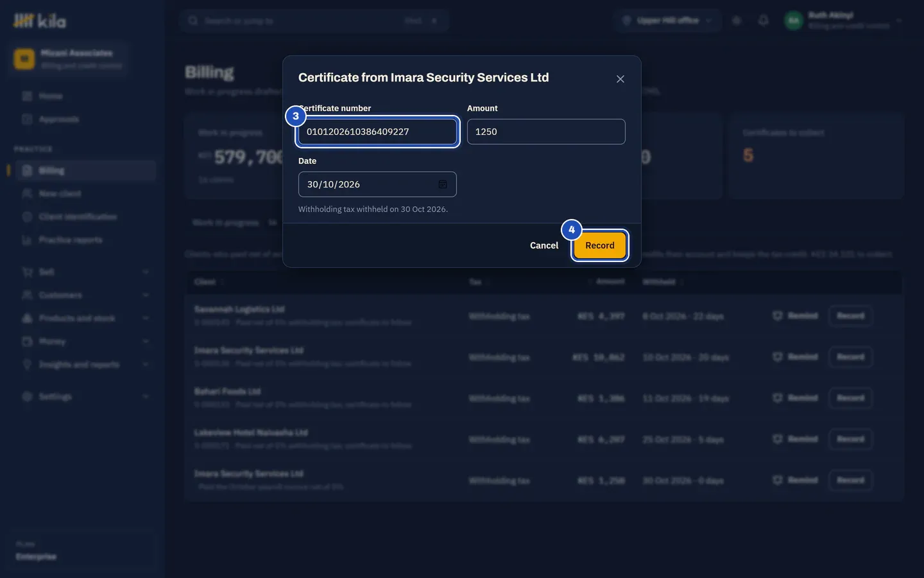Click the dialog title "Certificate from Imara Security Services Ltd"
Screen dimensions: 924x578
[x=424, y=78]
